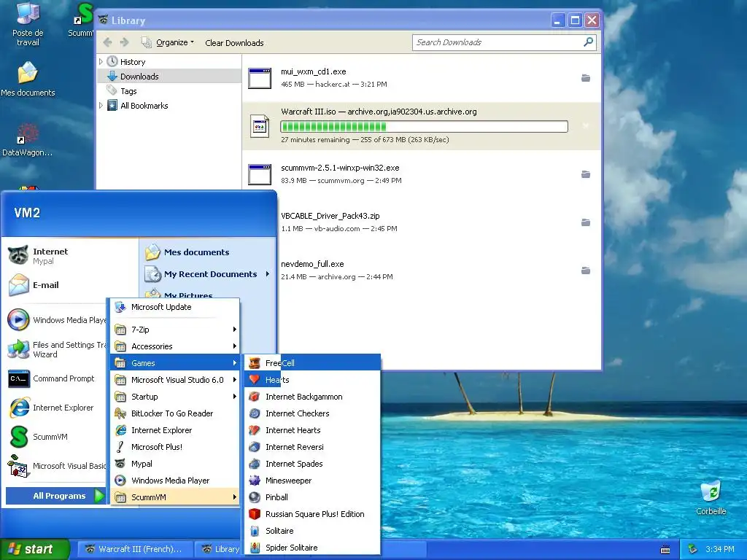Click the Internet Spades icon
The height and width of the screenshot is (560, 747).
coord(255,463)
